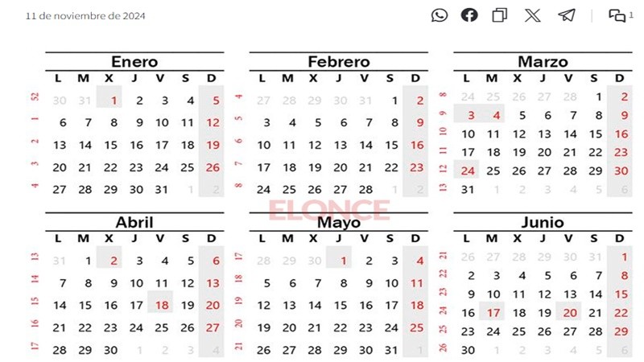Select January 1 holiday in Enero
644x362 pixels.
(114, 101)
